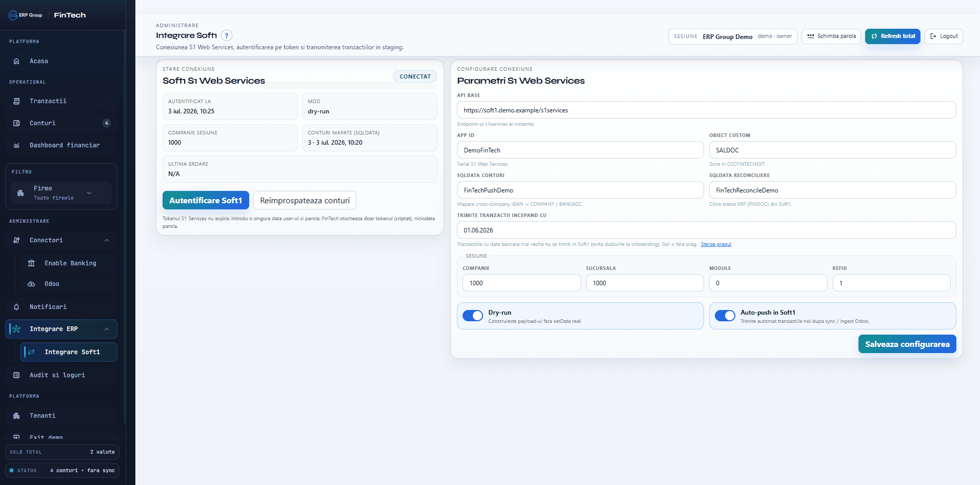Viewport: 980px width, 485px height.
Task: Click the Tranzactii receipt icon
Action: [x=16, y=101]
